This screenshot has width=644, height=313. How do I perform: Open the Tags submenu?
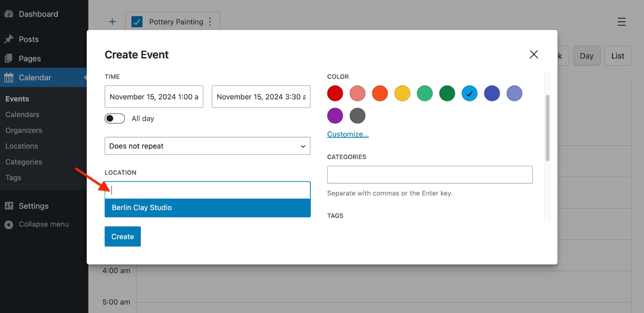point(13,178)
